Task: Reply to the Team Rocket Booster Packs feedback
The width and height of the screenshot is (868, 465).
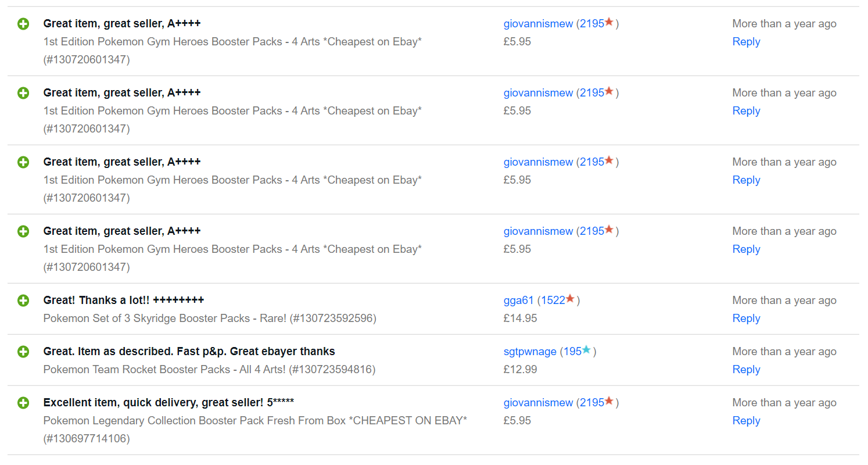Action: coord(746,370)
